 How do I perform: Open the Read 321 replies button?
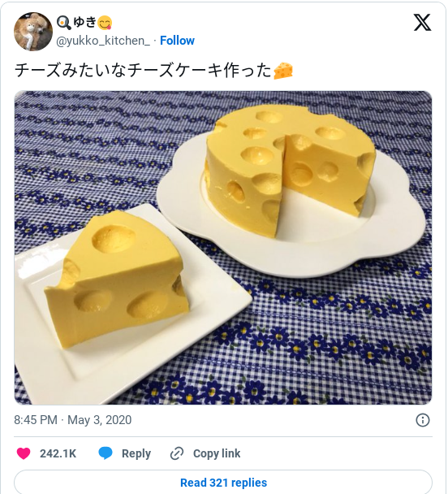pyautogui.click(x=223, y=482)
